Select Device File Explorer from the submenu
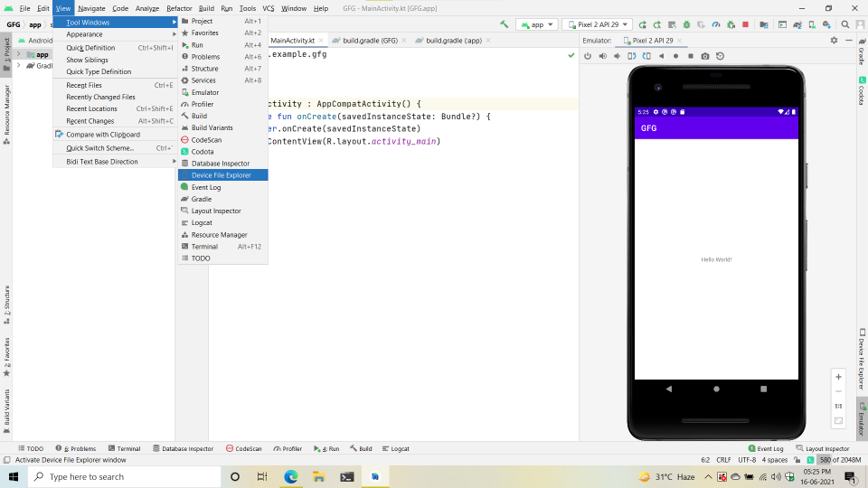The height and width of the screenshot is (488, 868). (222, 175)
